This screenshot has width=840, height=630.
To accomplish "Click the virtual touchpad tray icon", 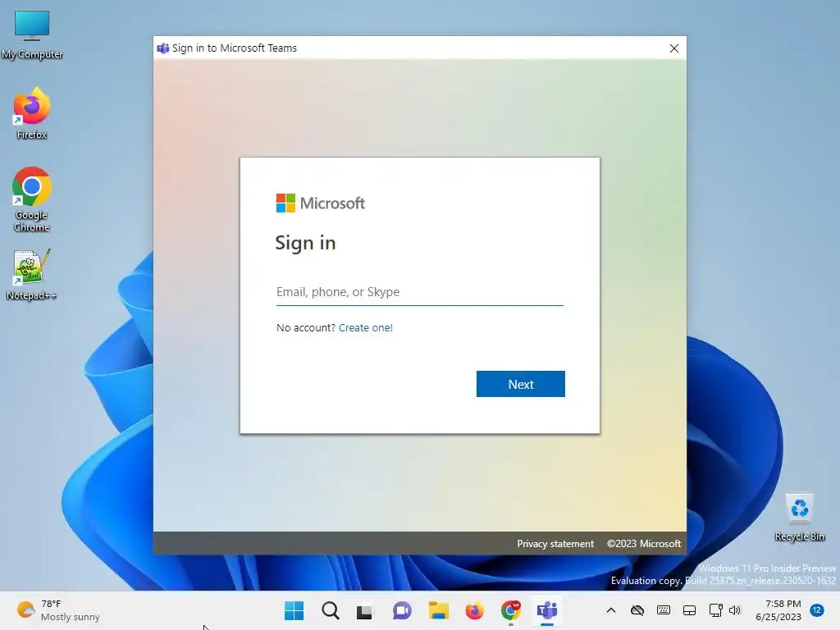I will 689,610.
